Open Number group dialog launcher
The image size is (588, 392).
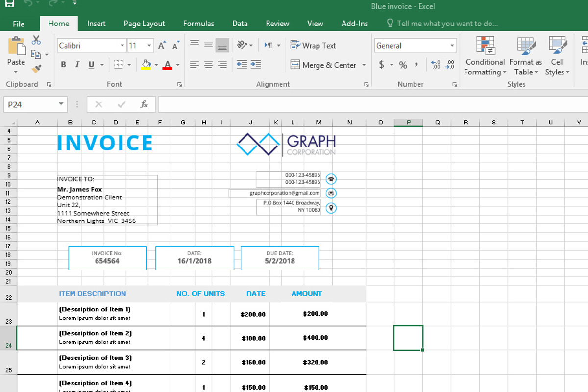click(x=455, y=84)
